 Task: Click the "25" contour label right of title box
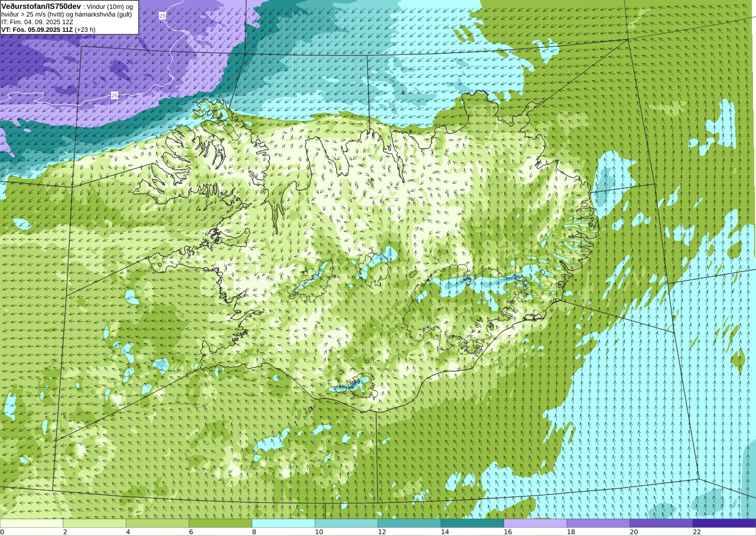pos(162,16)
